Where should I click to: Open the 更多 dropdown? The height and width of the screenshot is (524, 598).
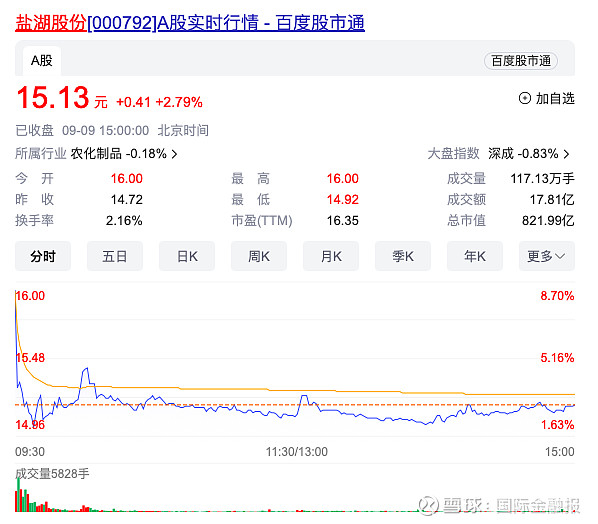point(547,256)
